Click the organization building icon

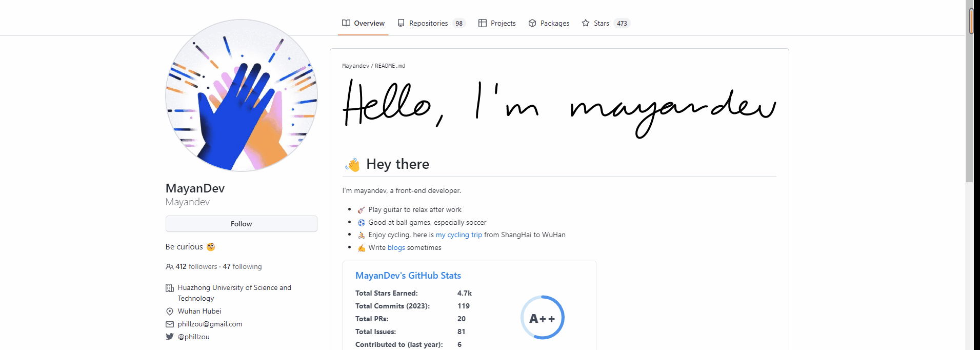point(170,288)
